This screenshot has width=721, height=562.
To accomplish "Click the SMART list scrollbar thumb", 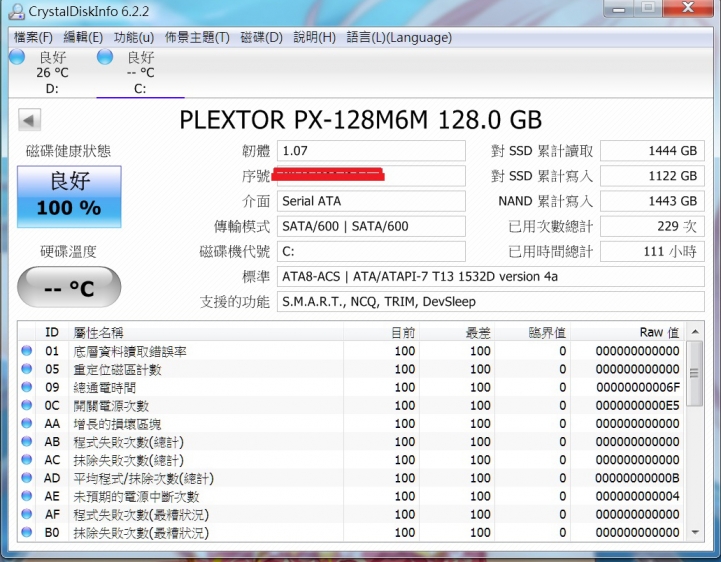I will tap(695, 373).
